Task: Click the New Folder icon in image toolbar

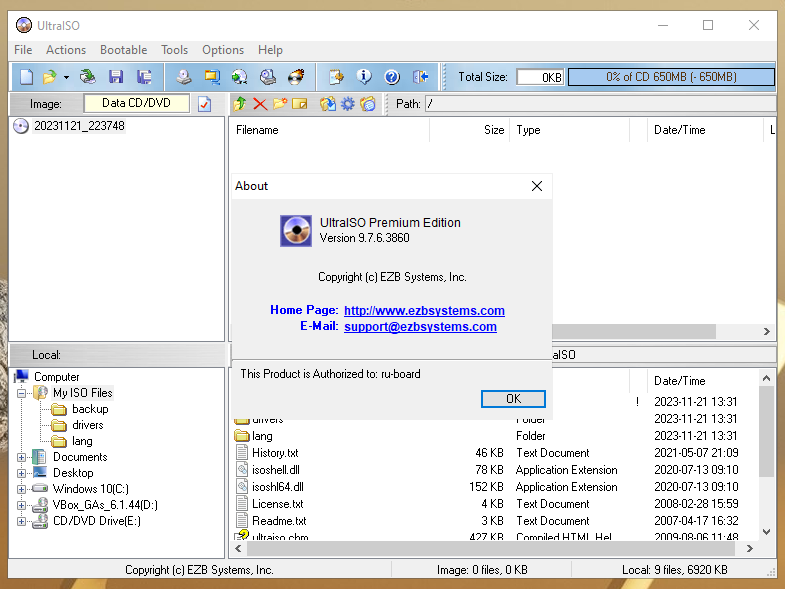Action: pos(280,104)
